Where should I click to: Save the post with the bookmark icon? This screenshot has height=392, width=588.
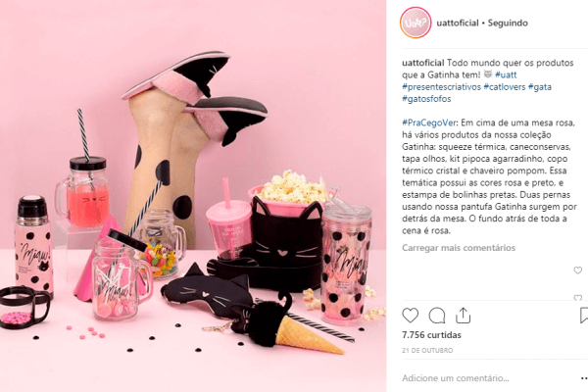click(x=584, y=316)
